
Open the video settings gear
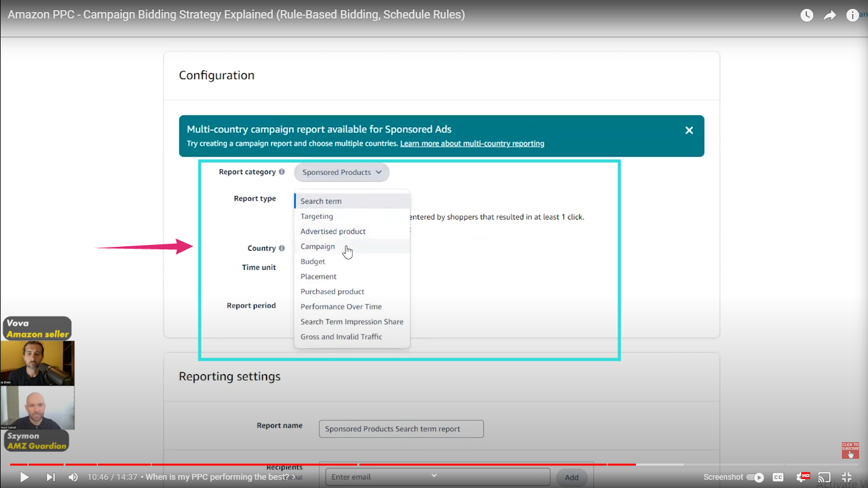point(801,477)
